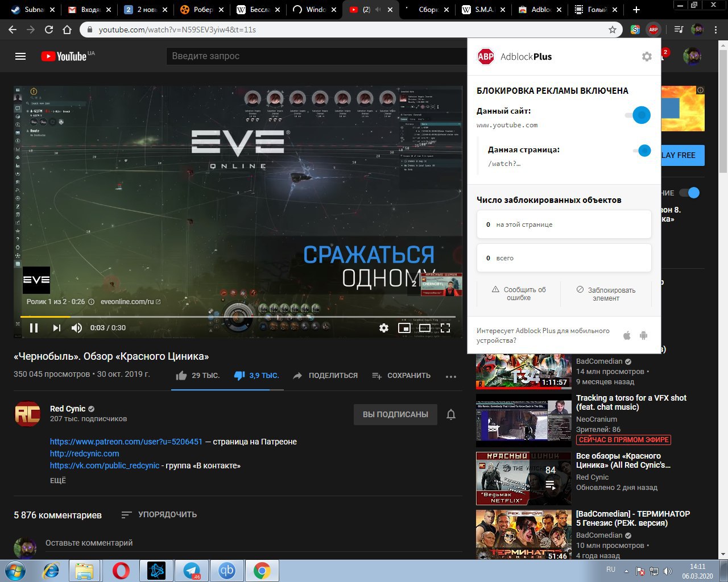Open Internet Explorer from the taskbar
Image resolution: width=728 pixels, height=582 pixels.
coord(50,570)
